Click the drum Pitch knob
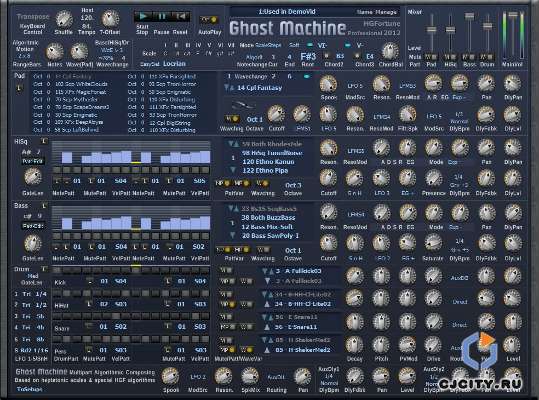Screen dimensions: 539x400 [x=381, y=344]
